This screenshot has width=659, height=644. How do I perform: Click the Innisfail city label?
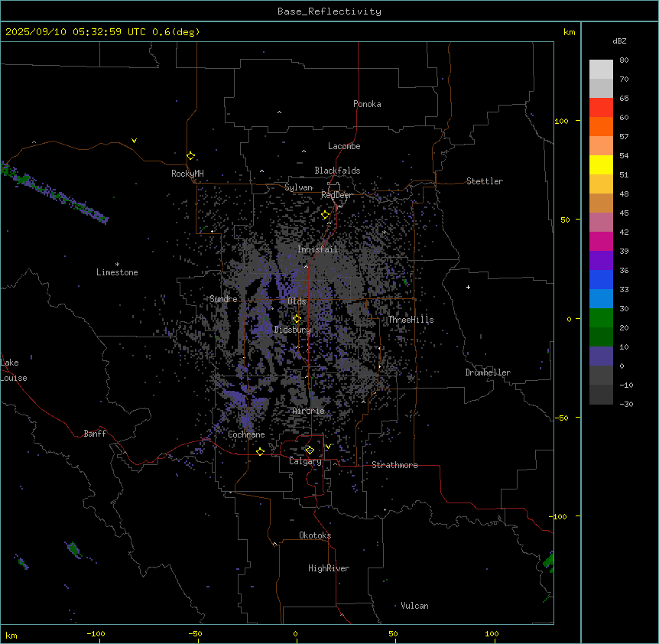[317, 249]
